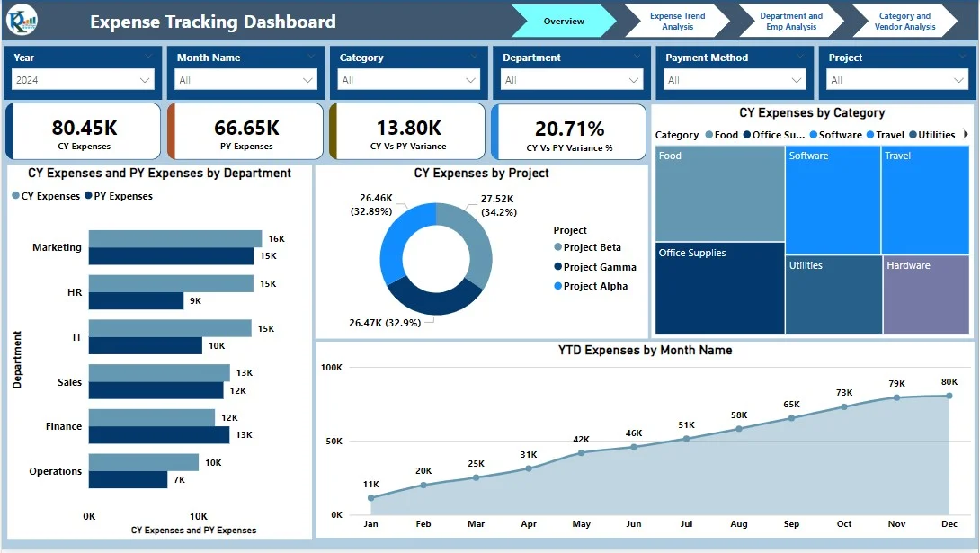The image size is (980, 553).
Task: Click the Dec data point at 80K
Action: [949, 396]
